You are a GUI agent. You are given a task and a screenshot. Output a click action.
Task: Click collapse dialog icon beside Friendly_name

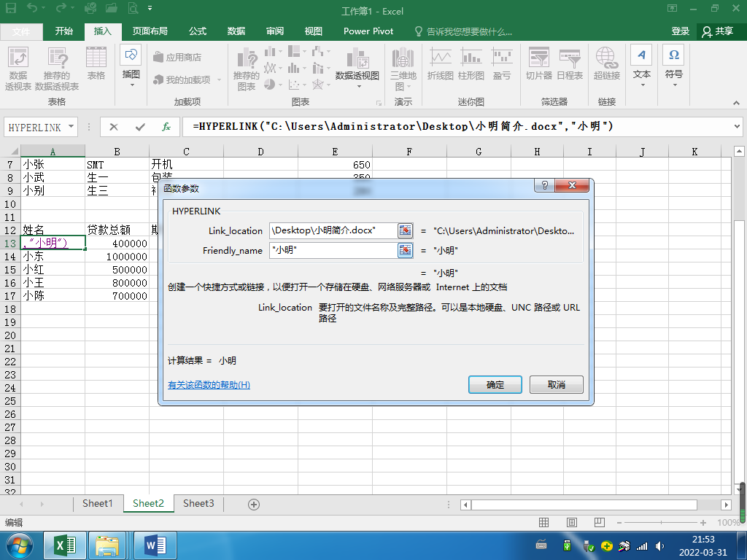406,250
